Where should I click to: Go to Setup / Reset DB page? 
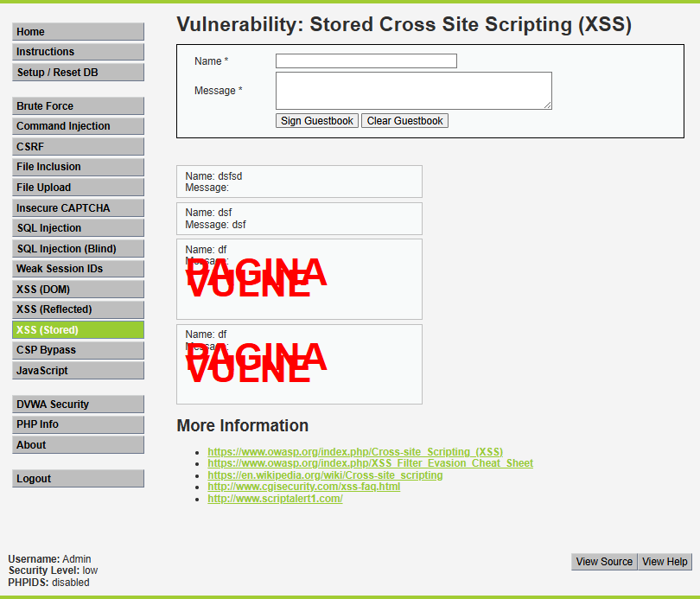[x=78, y=73]
